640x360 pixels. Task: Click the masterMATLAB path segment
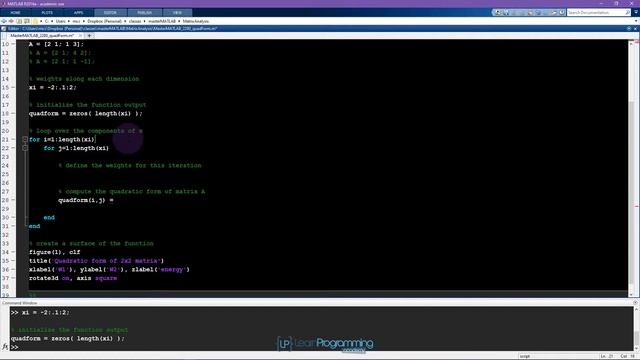[162, 21]
